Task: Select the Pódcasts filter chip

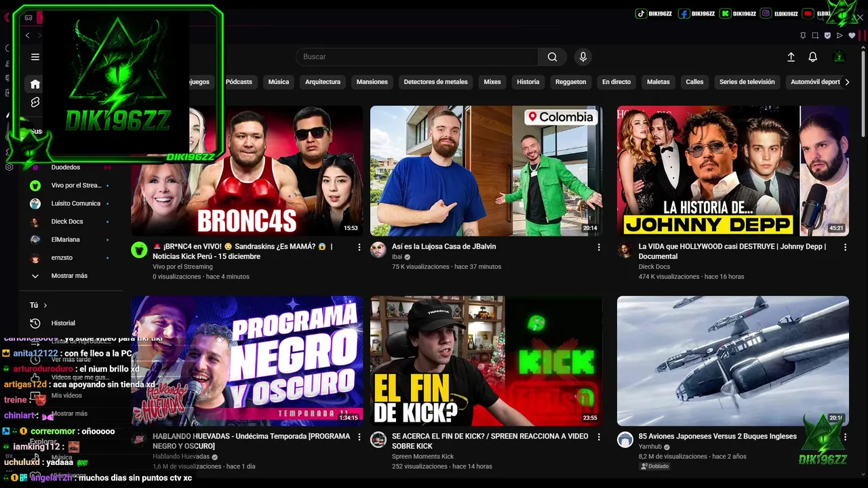Action: (239, 82)
